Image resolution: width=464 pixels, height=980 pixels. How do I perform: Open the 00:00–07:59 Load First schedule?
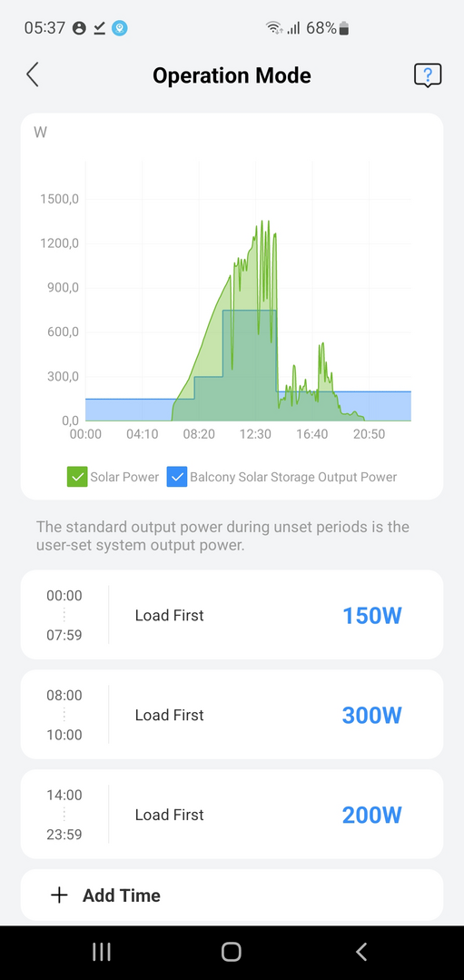pos(232,614)
